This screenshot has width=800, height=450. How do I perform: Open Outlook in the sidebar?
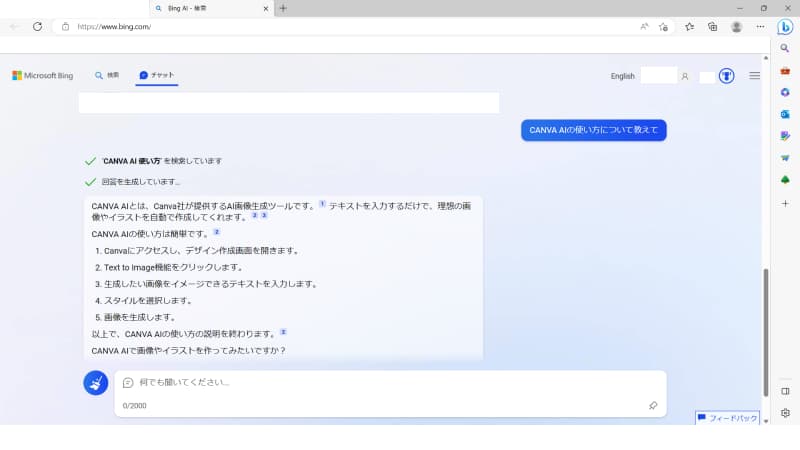(x=785, y=114)
